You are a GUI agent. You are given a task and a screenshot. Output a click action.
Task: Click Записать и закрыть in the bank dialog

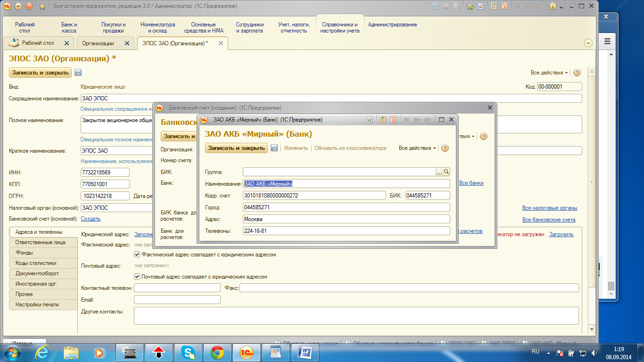pos(236,148)
